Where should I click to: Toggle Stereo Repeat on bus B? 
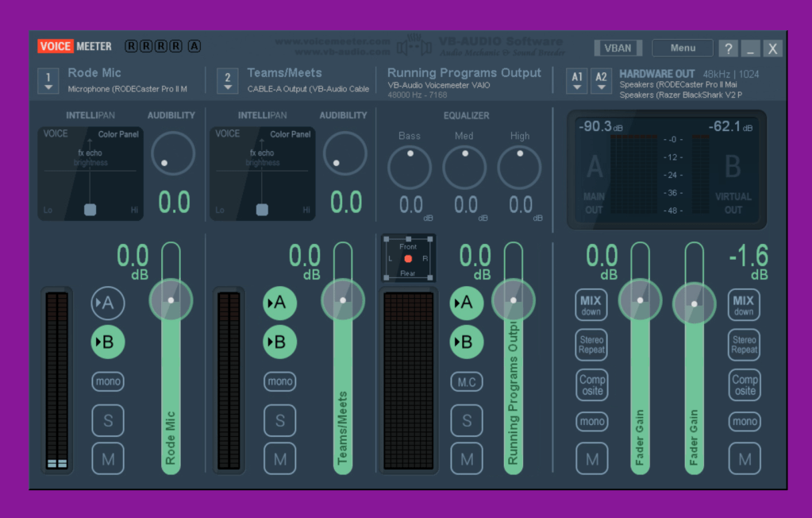[745, 345]
